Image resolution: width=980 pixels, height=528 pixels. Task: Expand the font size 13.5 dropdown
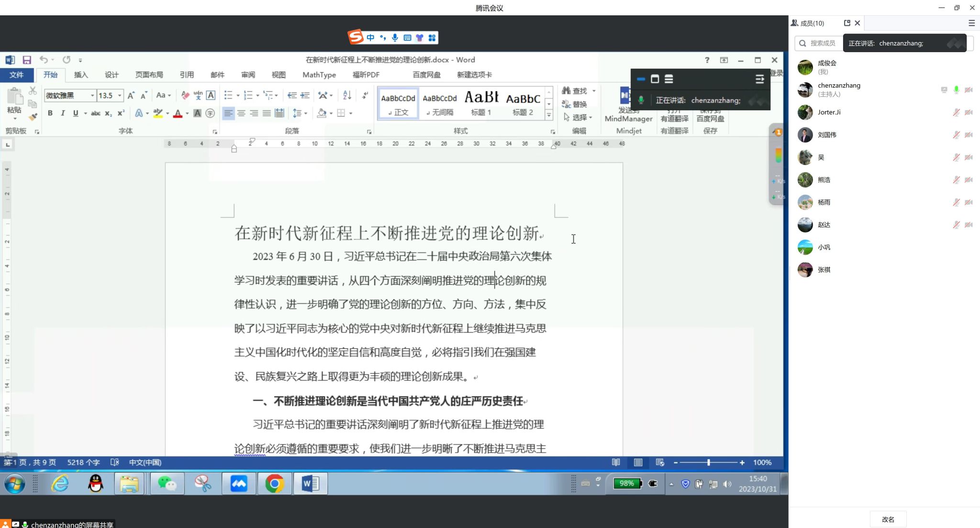120,96
